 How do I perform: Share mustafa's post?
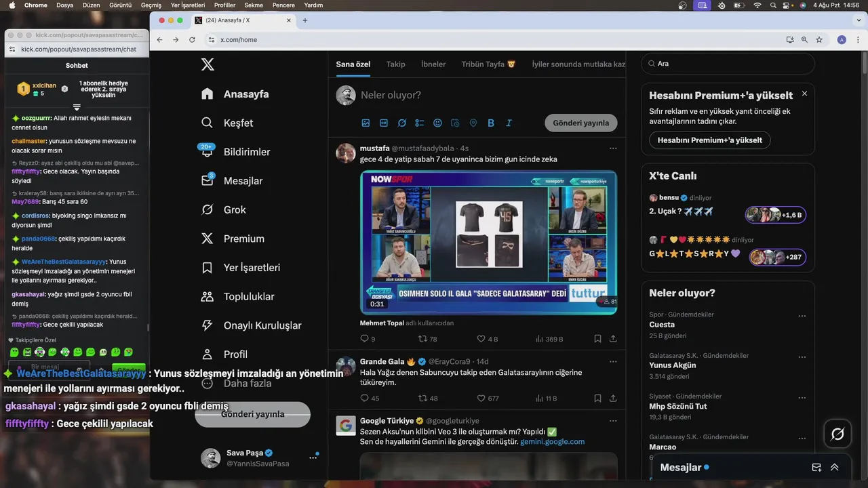pyautogui.click(x=613, y=339)
